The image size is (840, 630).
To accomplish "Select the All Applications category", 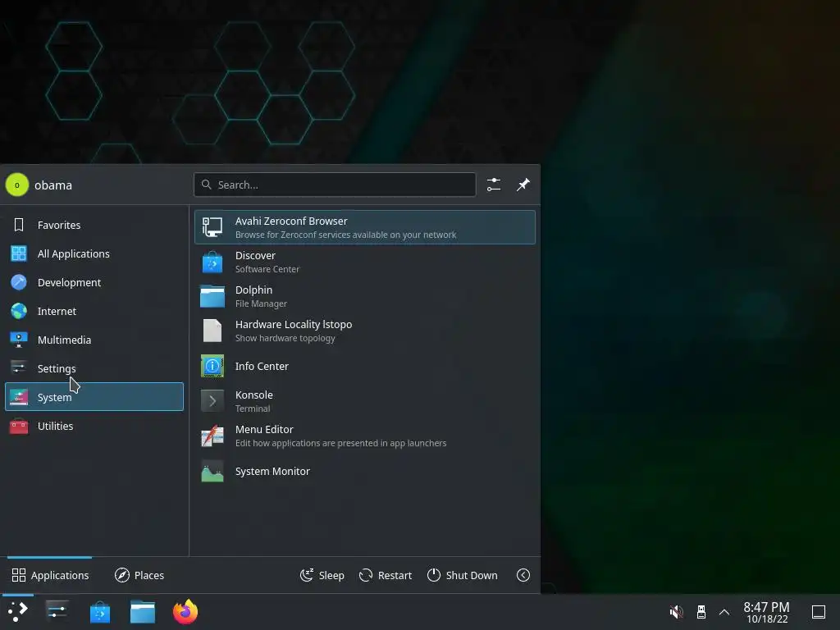I will (94, 253).
